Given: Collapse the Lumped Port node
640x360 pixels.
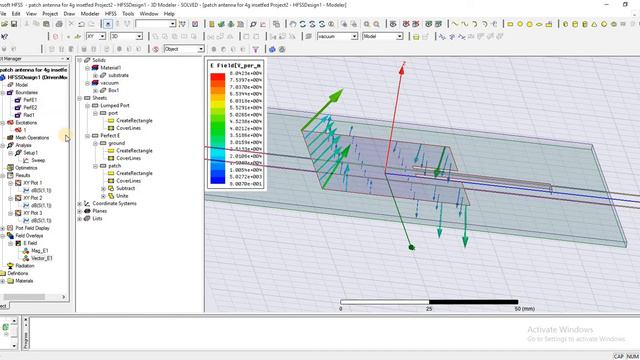Looking at the screenshot, I should [x=87, y=106].
